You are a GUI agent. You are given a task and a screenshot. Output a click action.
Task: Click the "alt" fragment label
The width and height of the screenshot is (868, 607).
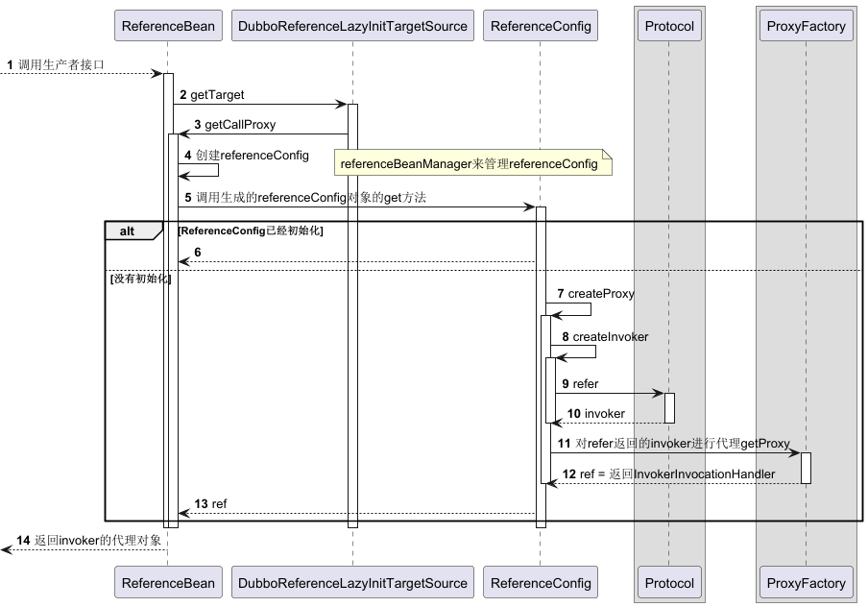pos(127,231)
